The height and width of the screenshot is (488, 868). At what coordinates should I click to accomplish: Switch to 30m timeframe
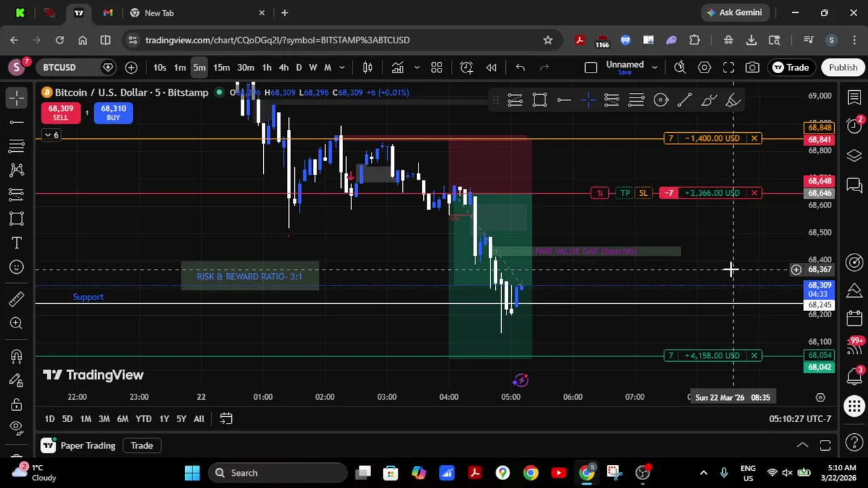(x=245, y=67)
